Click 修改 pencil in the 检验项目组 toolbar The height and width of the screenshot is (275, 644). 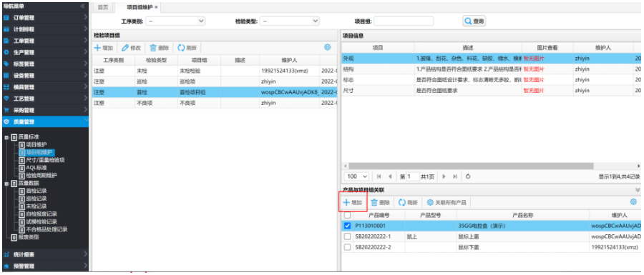coord(131,48)
